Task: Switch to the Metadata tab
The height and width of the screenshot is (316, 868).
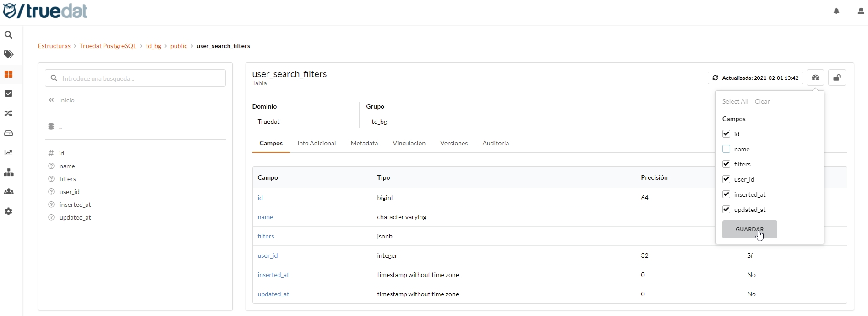Action: coord(364,143)
